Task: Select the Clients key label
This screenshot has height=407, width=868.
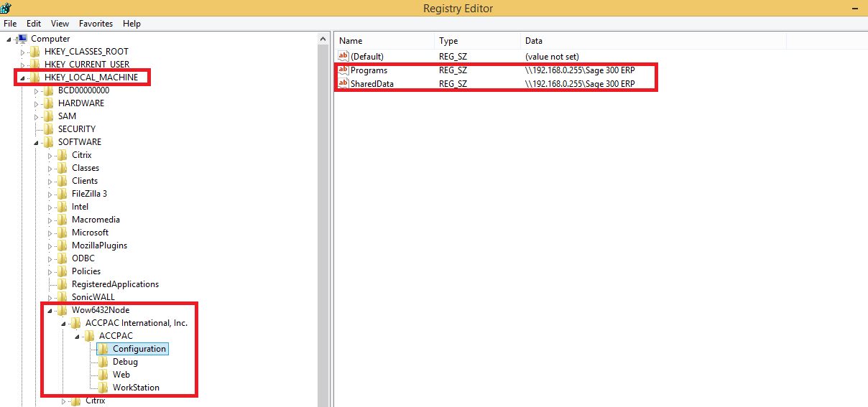Action: 85,181
